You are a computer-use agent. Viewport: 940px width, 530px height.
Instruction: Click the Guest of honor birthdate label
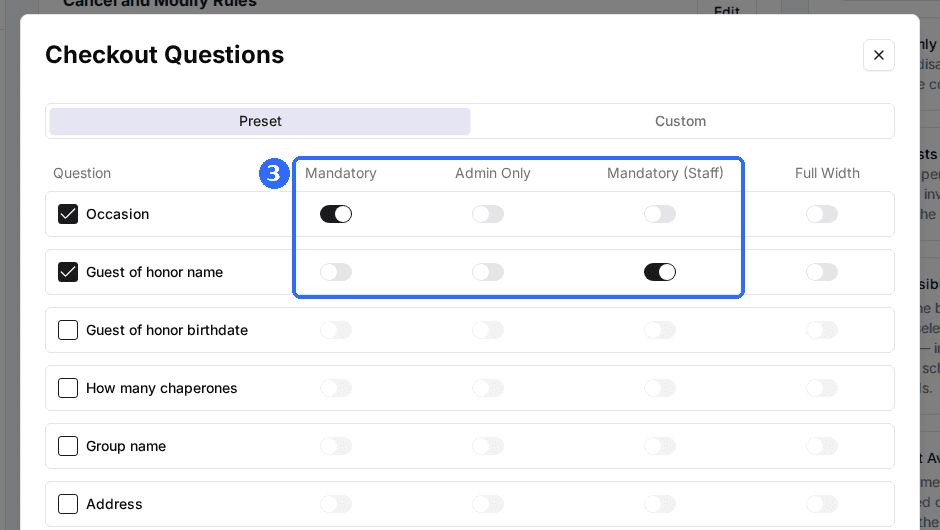[167, 330]
